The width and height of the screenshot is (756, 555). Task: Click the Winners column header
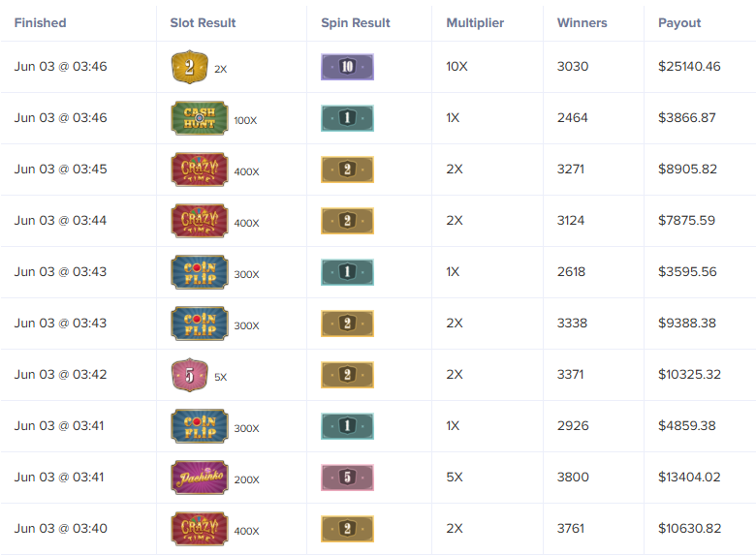pos(582,22)
